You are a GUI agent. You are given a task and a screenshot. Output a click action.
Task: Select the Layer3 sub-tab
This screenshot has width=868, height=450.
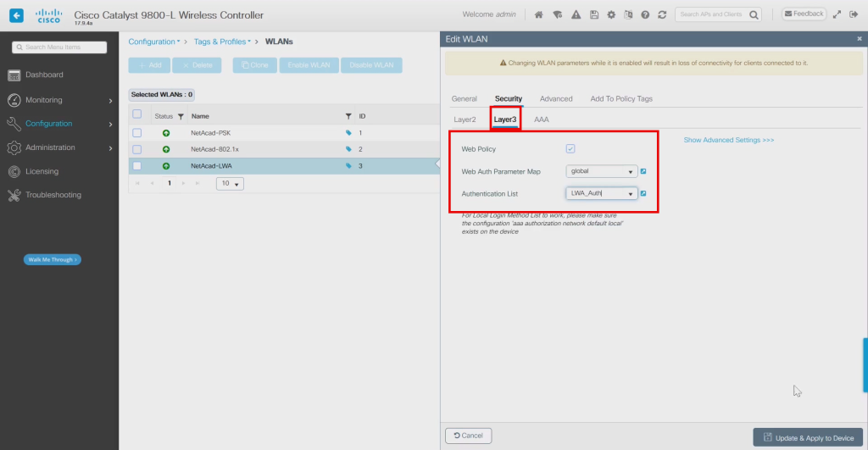(x=505, y=119)
